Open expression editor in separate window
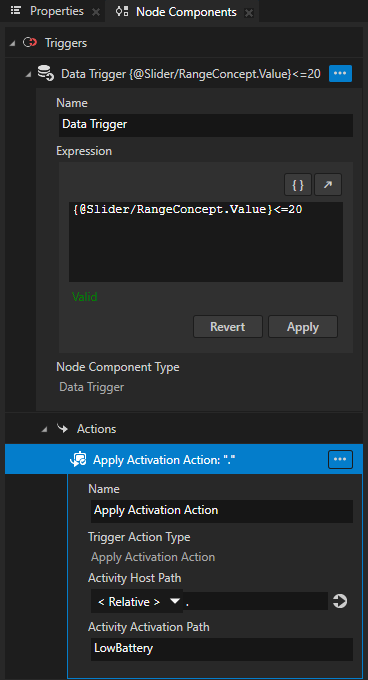 328,185
